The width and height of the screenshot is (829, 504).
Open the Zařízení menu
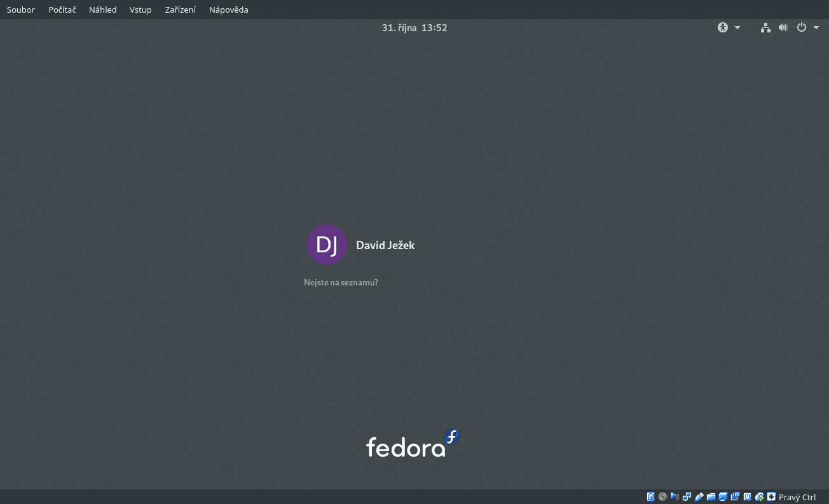(x=180, y=10)
